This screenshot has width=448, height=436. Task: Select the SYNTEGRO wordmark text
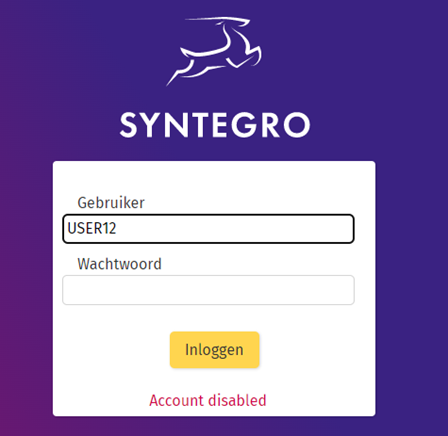(215, 125)
